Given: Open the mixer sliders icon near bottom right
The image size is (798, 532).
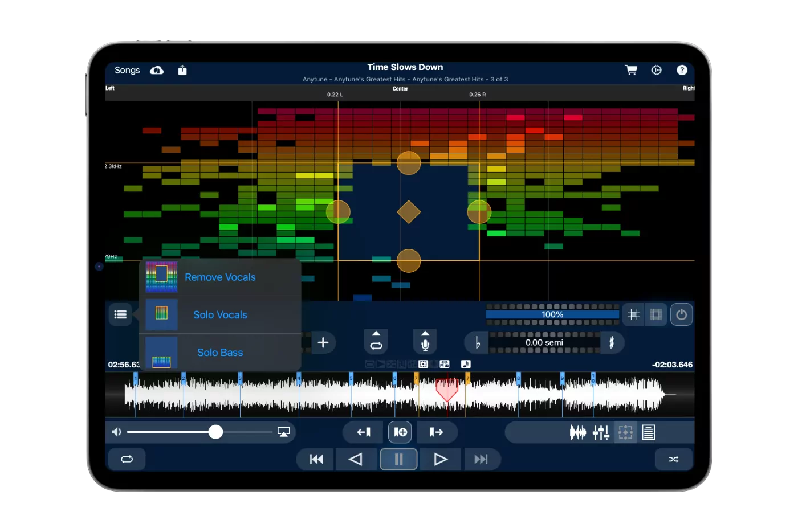Looking at the screenshot, I should click(x=600, y=432).
